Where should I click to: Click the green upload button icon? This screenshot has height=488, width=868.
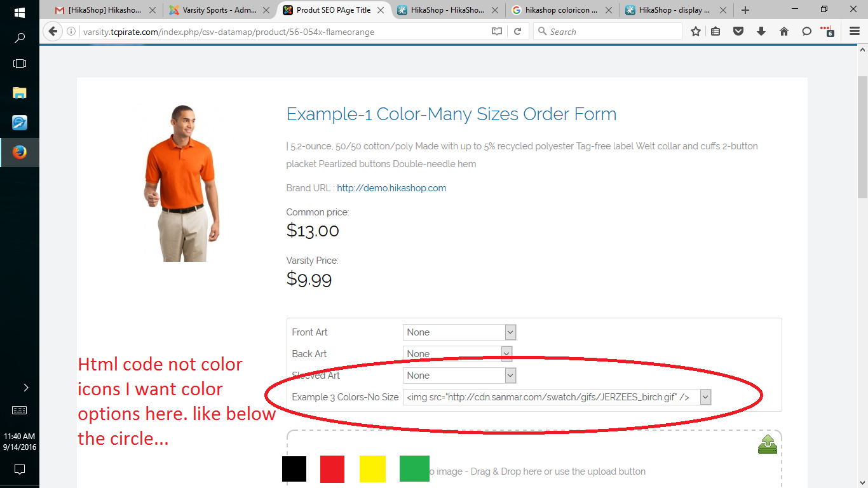[x=768, y=444]
